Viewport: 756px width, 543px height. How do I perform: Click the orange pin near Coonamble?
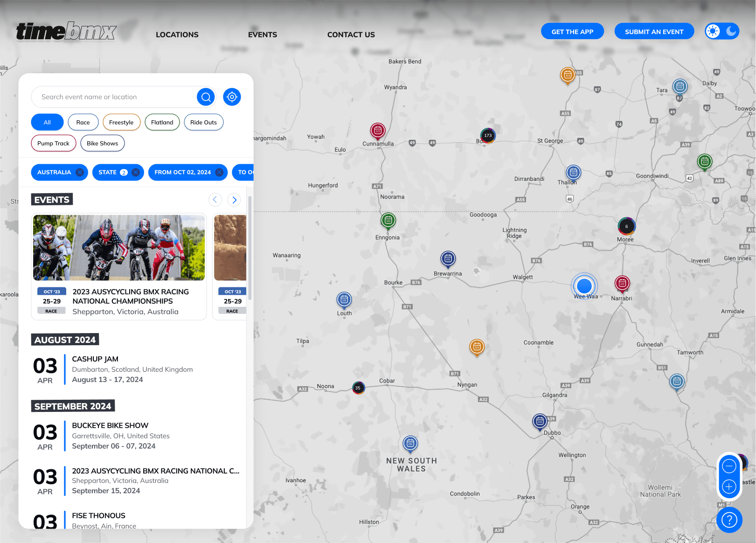click(x=477, y=347)
